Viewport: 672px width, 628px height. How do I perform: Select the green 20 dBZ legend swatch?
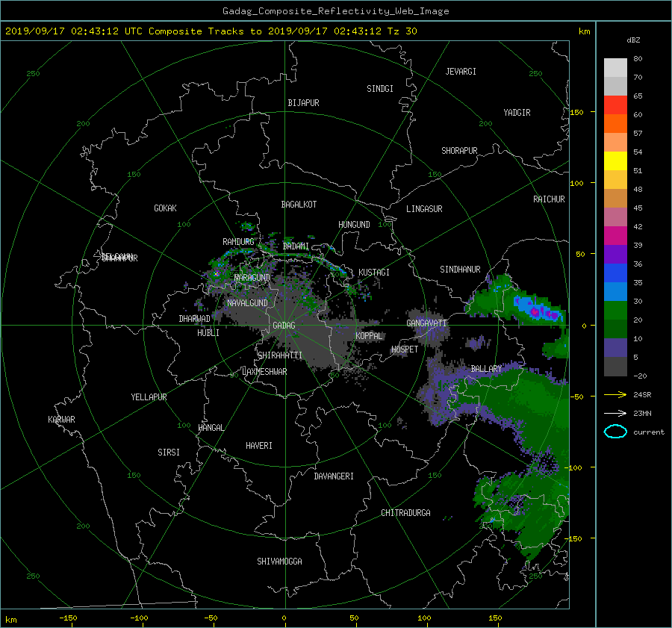615,310
